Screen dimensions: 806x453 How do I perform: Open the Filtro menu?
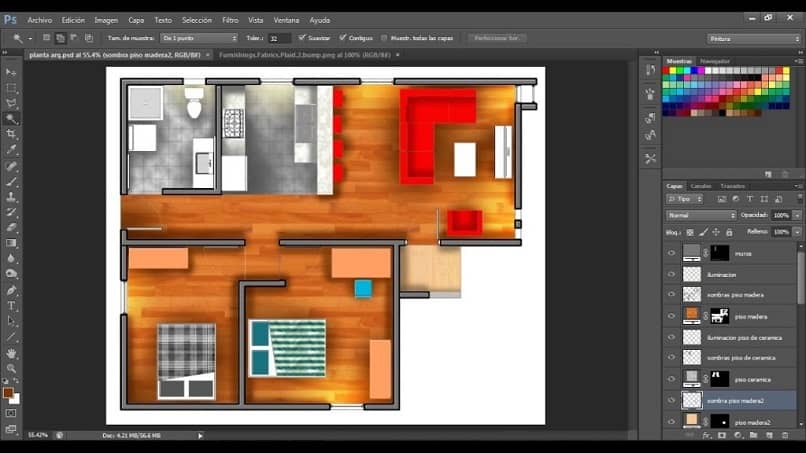[230, 20]
